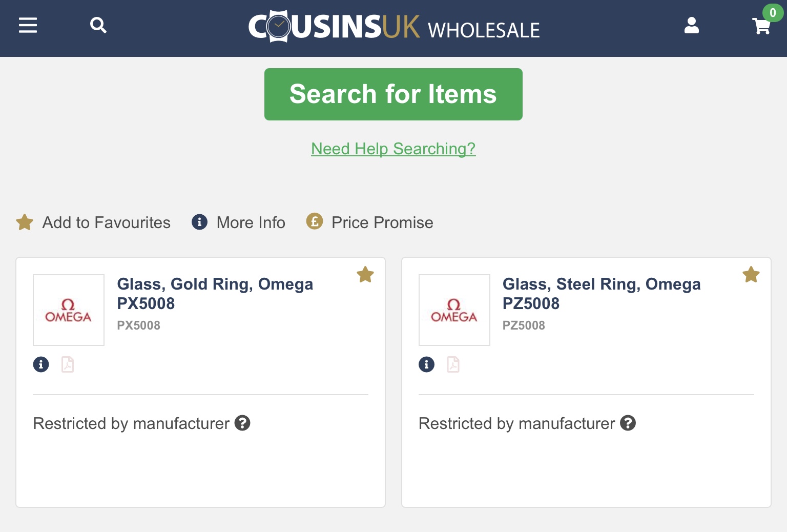The width and height of the screenshot is (787, 532).
Task: Favourite the Steel Ring PZ5008 item
Action: click(x=751, y=275)
